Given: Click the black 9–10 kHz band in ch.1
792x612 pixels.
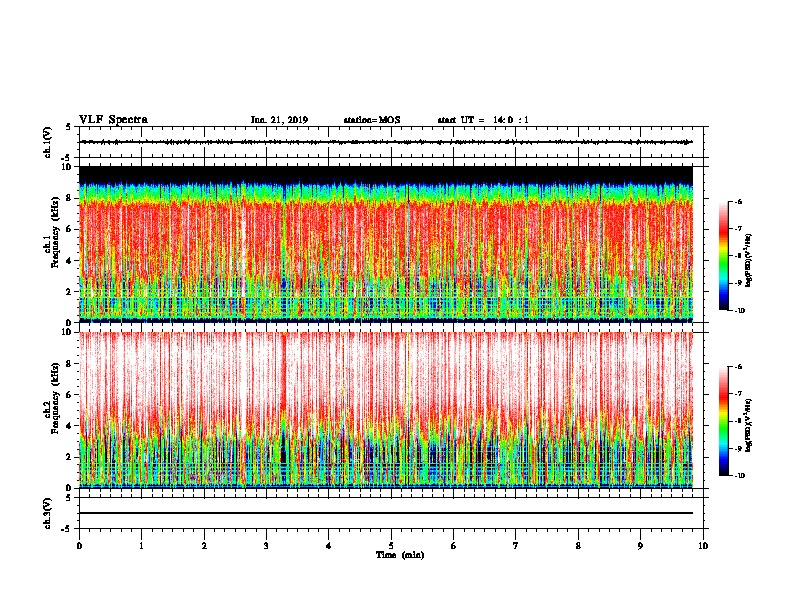Looking at the screenshot, I should 386,174.
